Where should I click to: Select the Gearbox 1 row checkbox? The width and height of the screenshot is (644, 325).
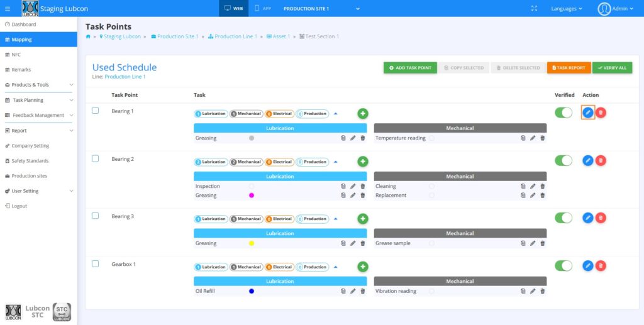(96, 264)
